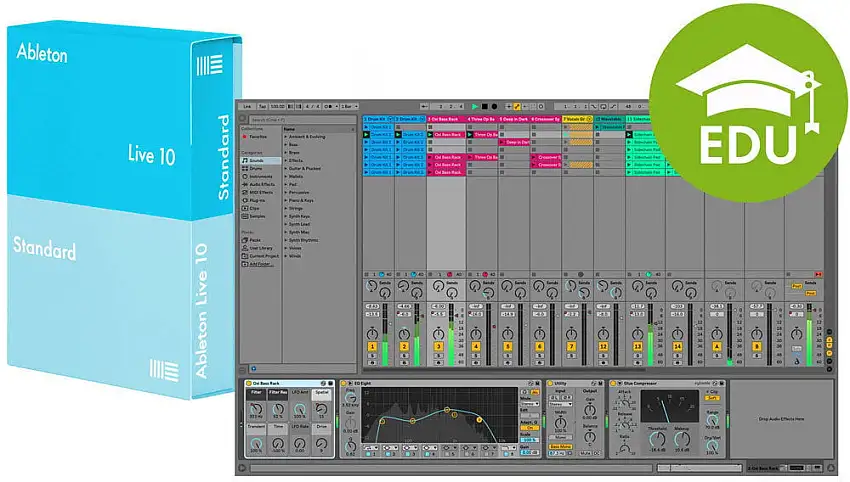This screenshot has height=482, width=850.
Task: Turn off the Glue Compressor device
Action: (613, 383)
